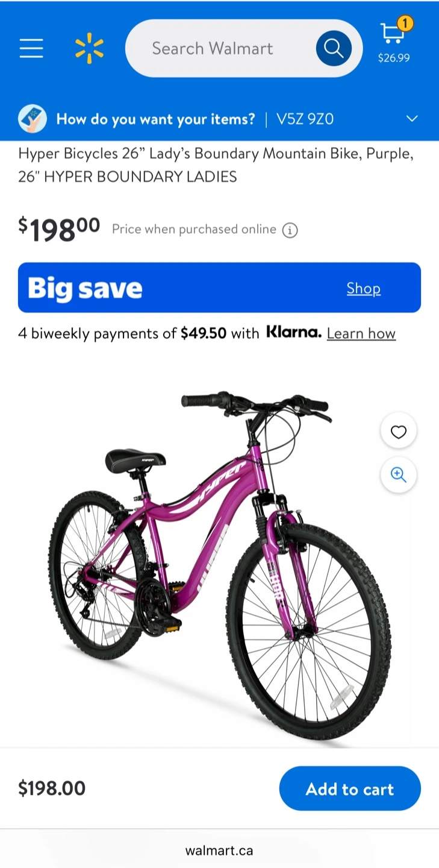The height and width of the screenshot is (868, 439).
Task: Click Klarna Learn how link
Action: [x=361, y=333]
